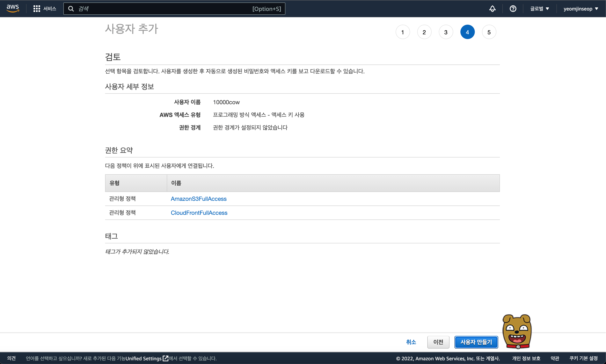Open the help question mark icon
The image size is (606, 364).
pos(513,9)
